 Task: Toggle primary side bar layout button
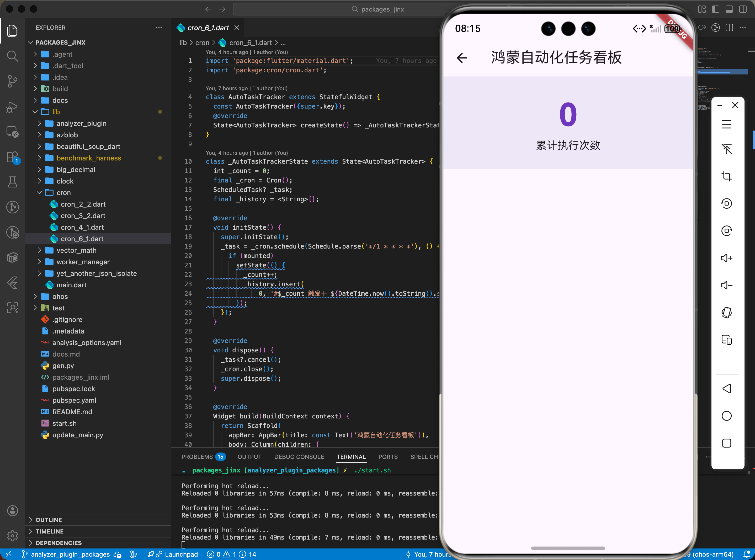coord(715,9)
